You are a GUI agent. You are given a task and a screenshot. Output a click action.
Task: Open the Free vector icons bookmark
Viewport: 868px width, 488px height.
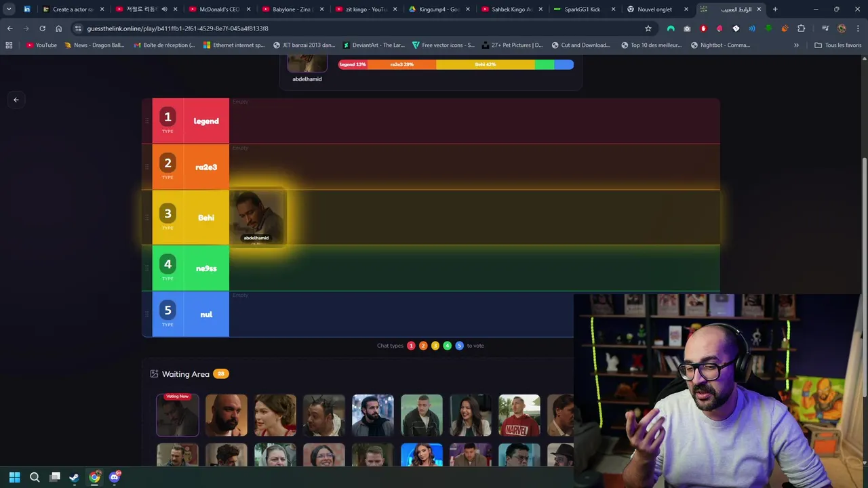point(443,45)
